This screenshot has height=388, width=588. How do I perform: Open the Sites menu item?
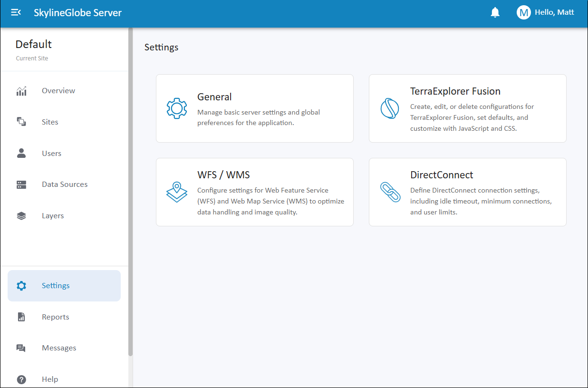click(50, 122)
